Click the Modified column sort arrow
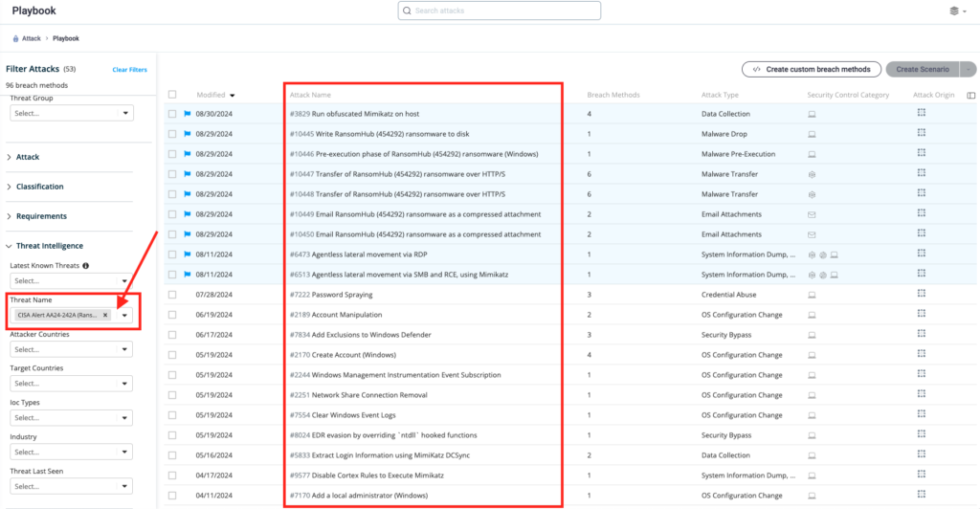 [233, 96]
